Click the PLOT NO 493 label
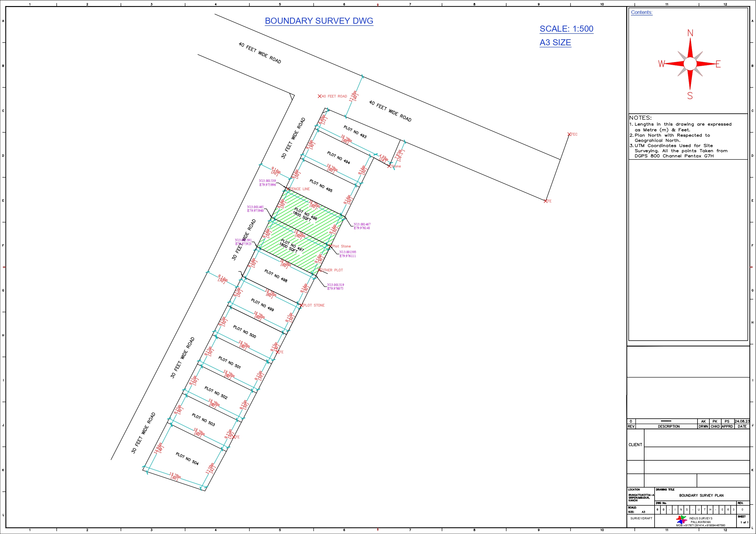 click(x=355, y=132)
